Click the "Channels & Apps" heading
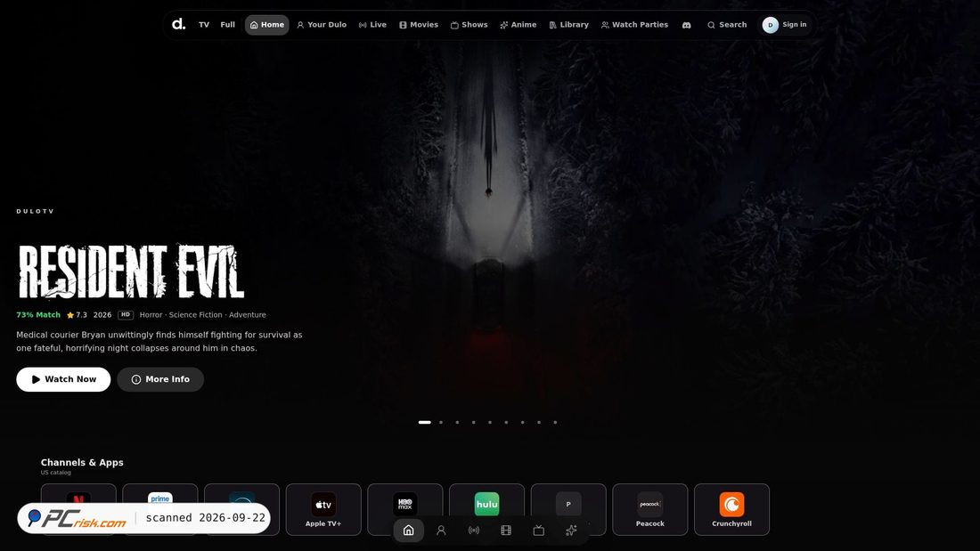Image resolution: width=980 pixels, height=551 pixels. pos(82,462)
